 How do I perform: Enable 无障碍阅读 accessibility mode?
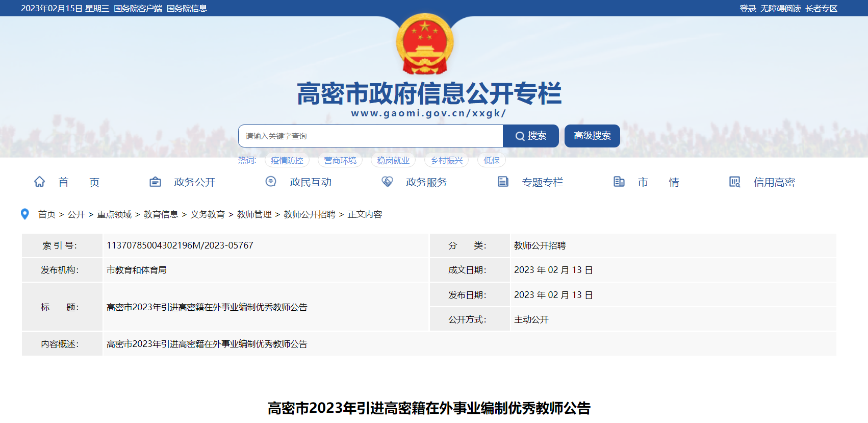(781, 9)
